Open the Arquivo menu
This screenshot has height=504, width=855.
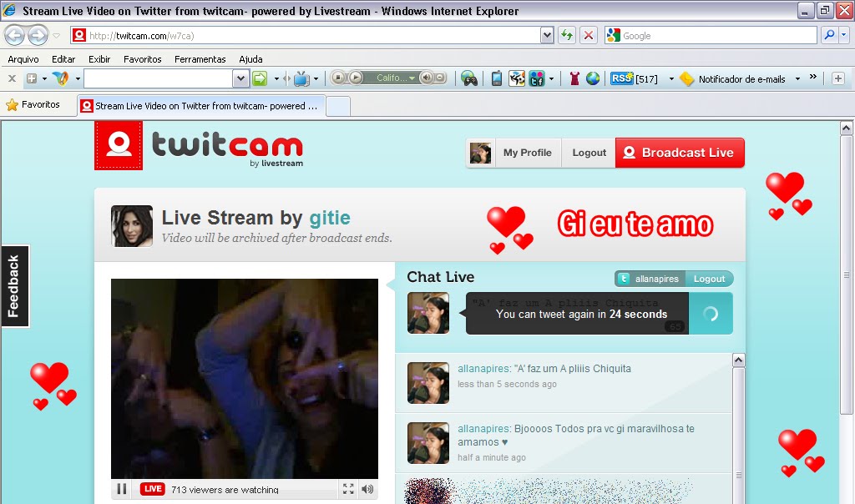tap(23, 59)
